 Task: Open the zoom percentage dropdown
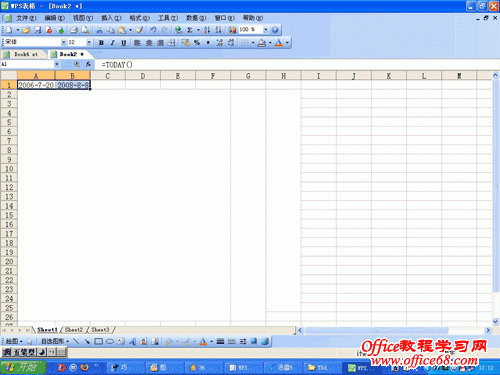pos(266,30)
